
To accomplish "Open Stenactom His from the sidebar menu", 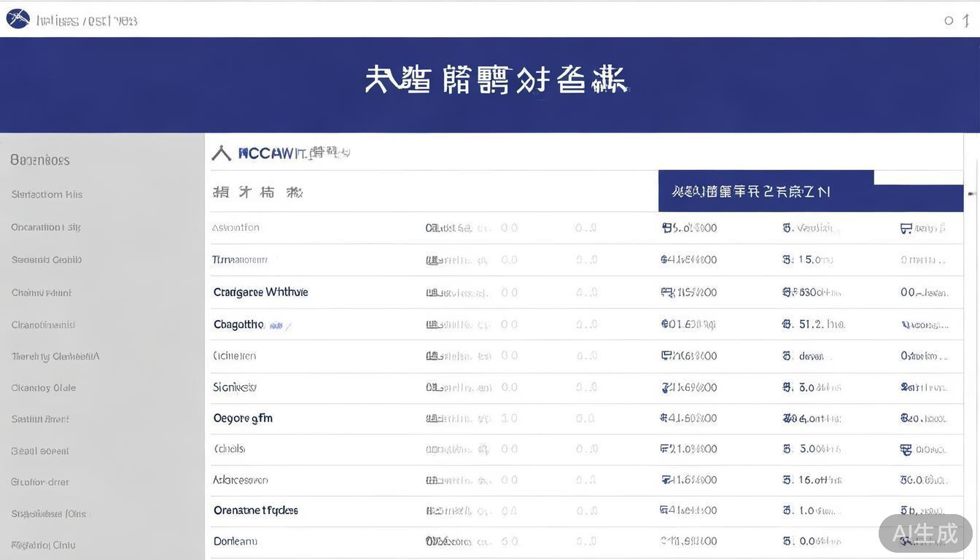I will (x=47, y=193).
